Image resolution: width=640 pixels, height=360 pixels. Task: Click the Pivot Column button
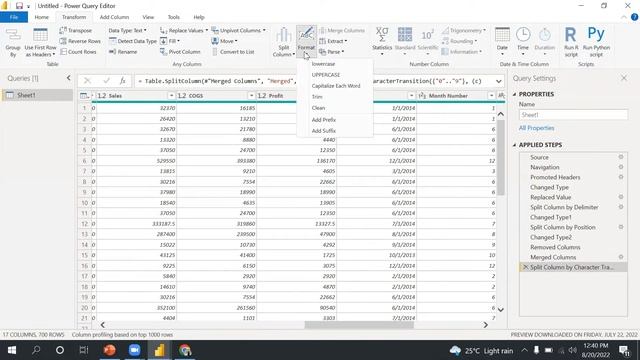180,52
